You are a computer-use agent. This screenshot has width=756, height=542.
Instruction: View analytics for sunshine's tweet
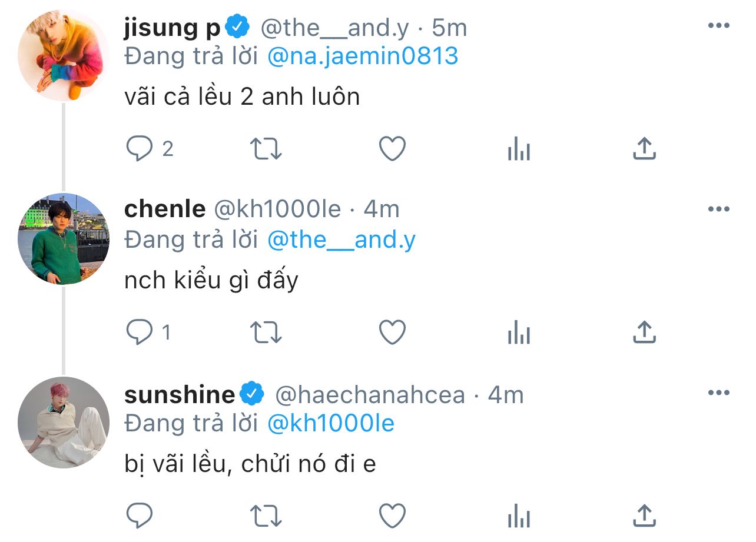pos(519,516)
